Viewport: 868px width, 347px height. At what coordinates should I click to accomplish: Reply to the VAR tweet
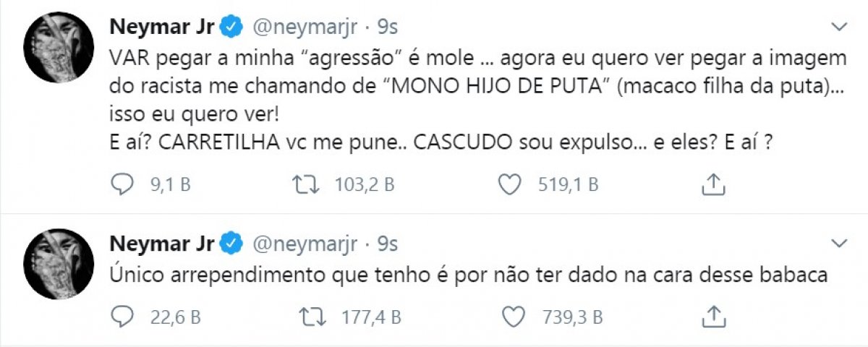(120, 185)
